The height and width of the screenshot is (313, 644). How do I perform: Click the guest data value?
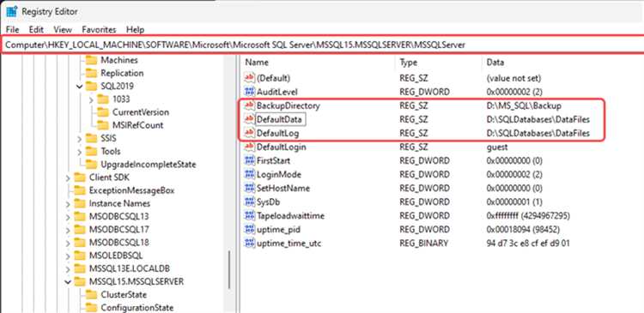point(497,147)
